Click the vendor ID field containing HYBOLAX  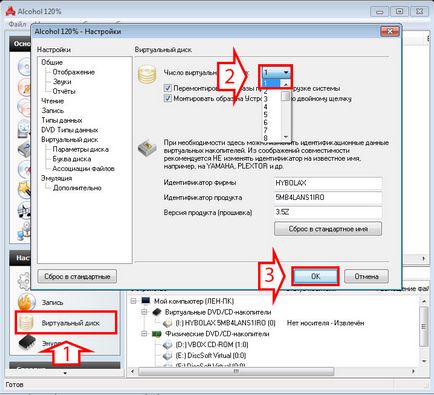point(328,183)
